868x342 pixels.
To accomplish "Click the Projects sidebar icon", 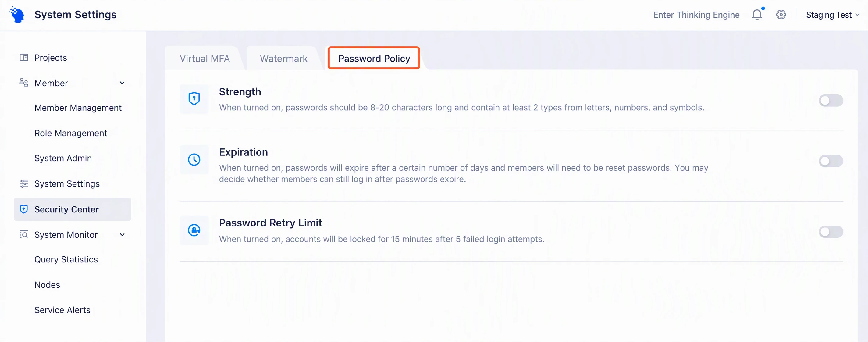I will pyautogui.click(x=23, y=58).
